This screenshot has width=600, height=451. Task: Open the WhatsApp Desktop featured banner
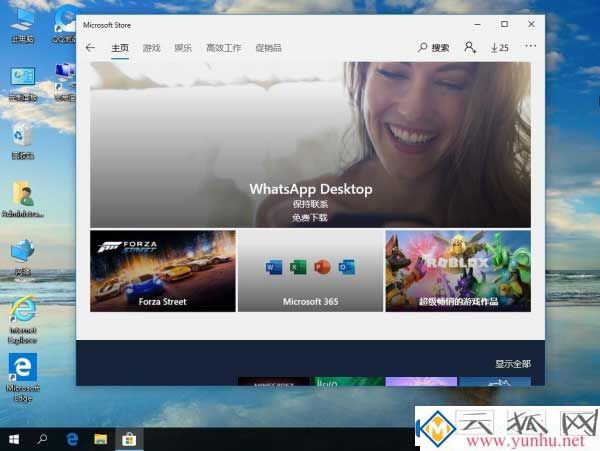pos(310,145)
